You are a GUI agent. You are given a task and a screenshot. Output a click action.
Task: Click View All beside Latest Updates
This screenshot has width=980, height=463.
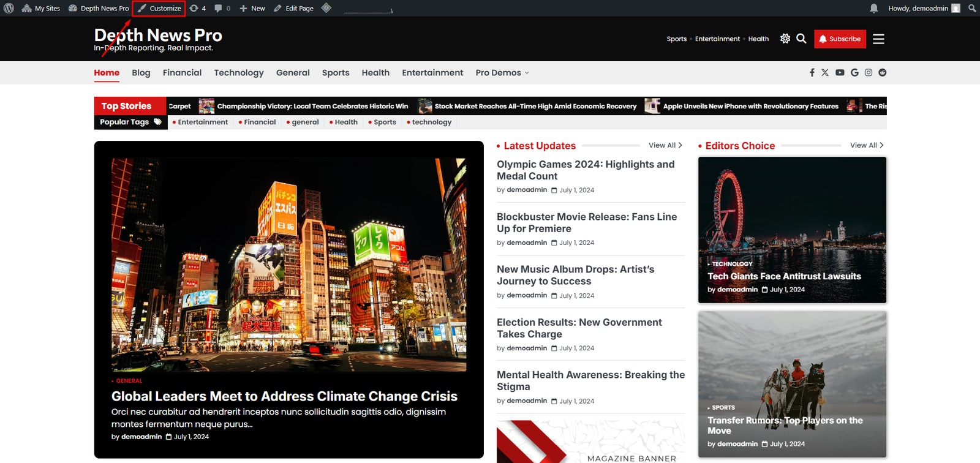pos(665,145)
